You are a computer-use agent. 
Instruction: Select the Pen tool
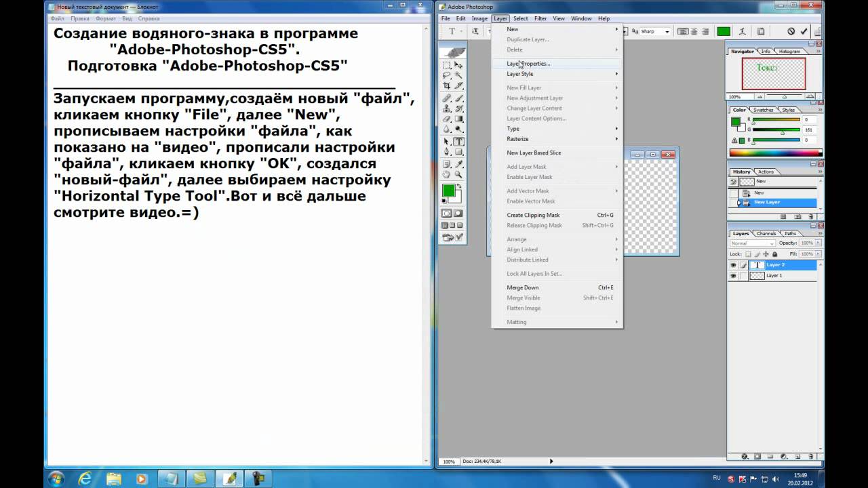pos(446,152)
